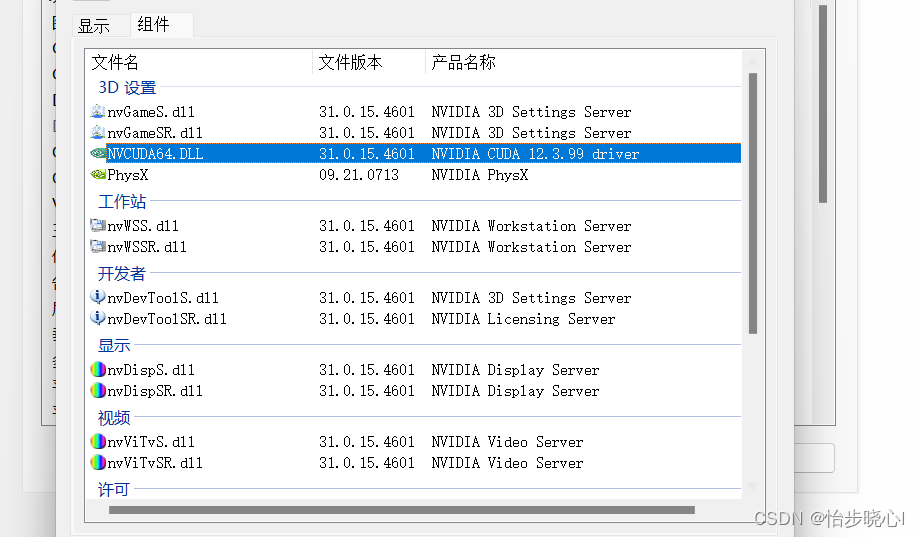The height and width of the screenshot is (537, 920).
Task: Click NVIDIA Workstation Server in nvWSS.dll row
Action: tap(531, 226)
